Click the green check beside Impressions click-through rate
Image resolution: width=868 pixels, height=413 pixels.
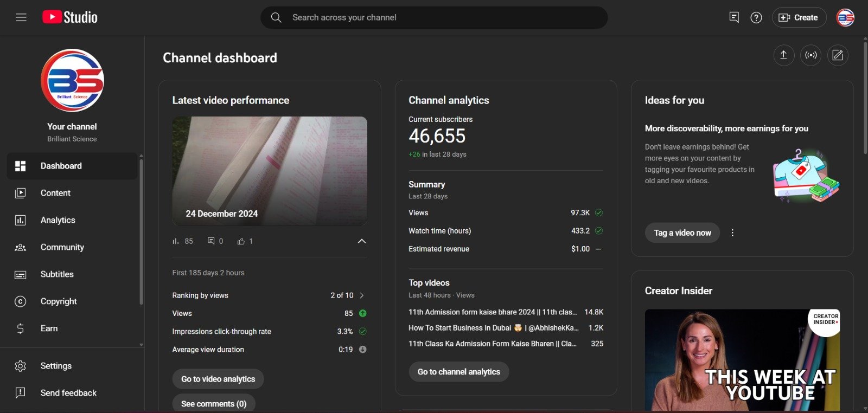coord(363,331)
